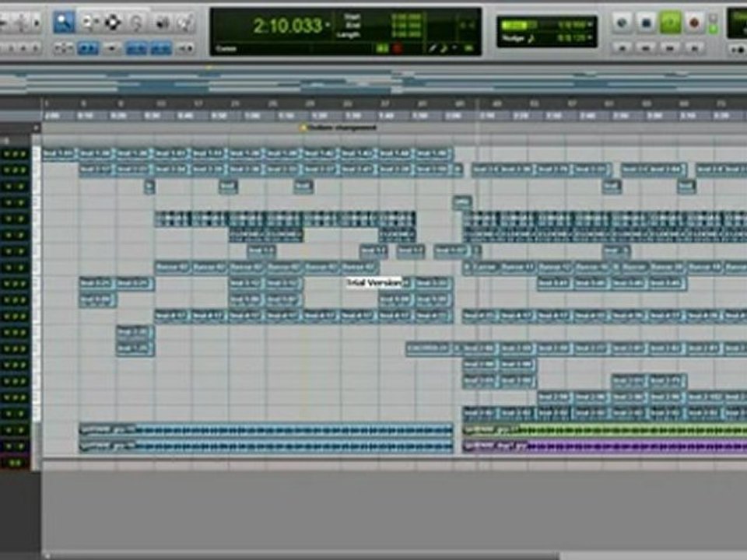The image size is (747, 560).
Task: Select the Zoomer magnifier tool
Action: 63,23
